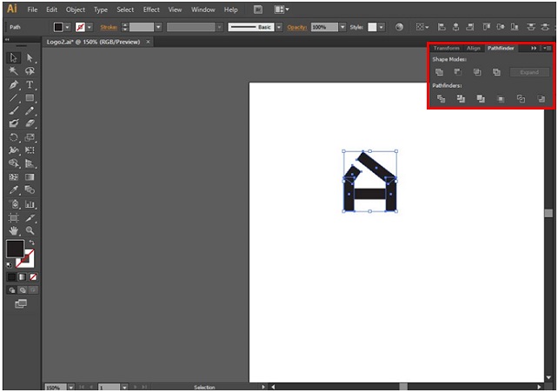Open the Recolor Artwork dialog icon
Viewport: 558px width, 392px height.
[x=399, y=27]
